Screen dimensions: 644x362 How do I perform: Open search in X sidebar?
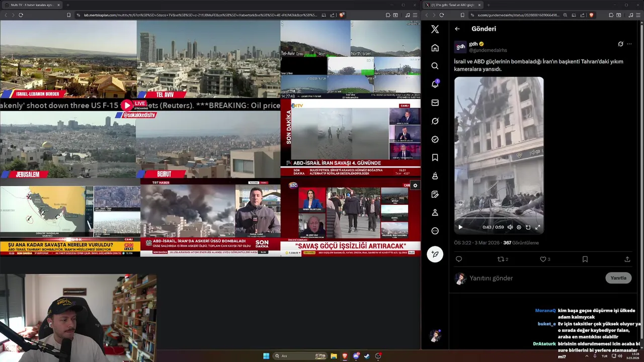click(435, 66)
